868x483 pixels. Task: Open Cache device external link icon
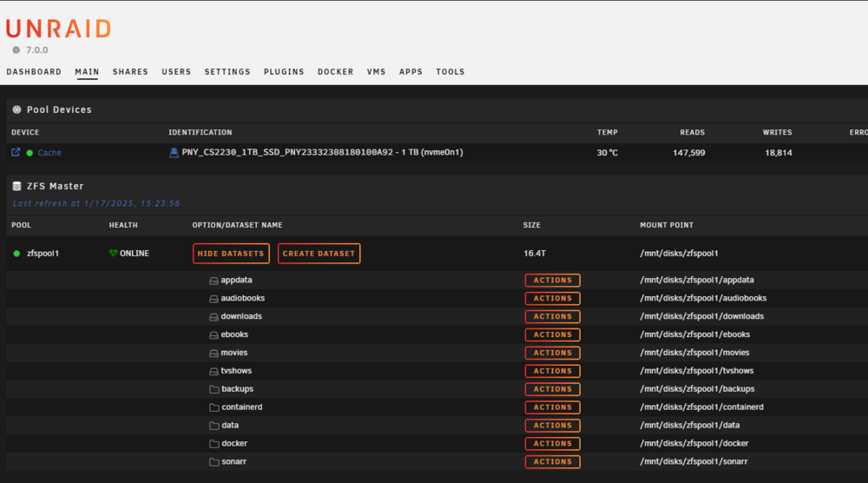(x=16, y=152)
